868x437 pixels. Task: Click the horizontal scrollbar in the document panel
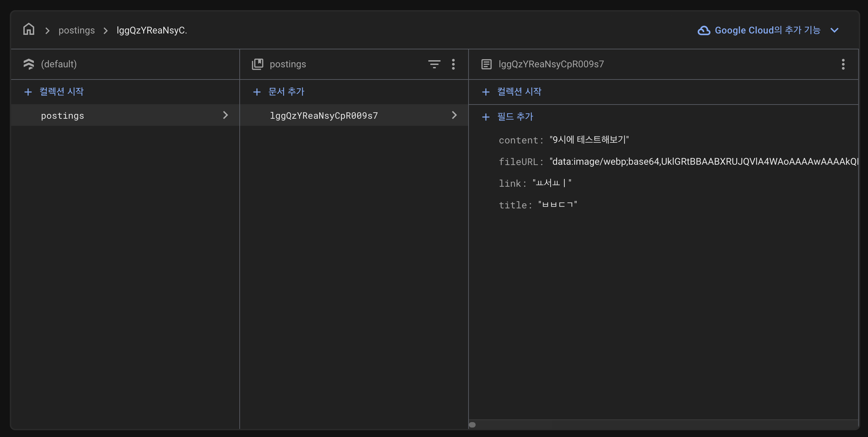pos(473,425)
